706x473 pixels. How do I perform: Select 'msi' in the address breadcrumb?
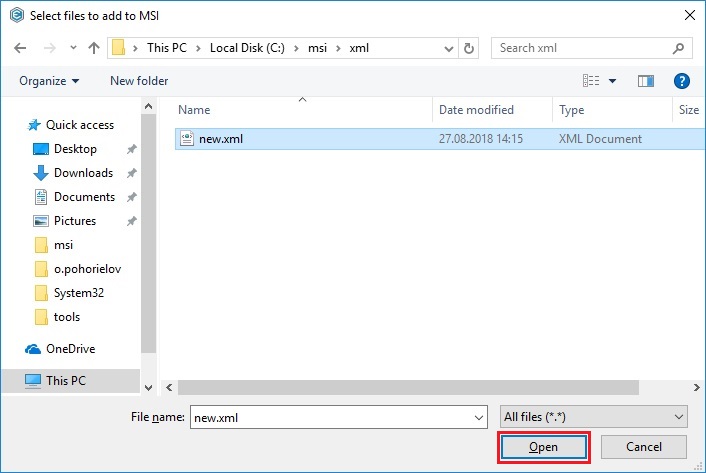[x=317, y=48]
